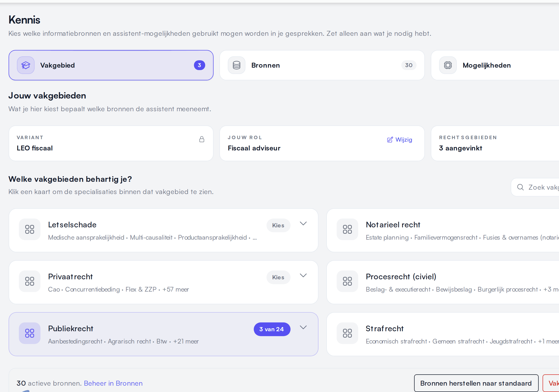Screen dimensions: 559x392
Task: Click the grid icon on Privaatrecht card
Action: (x=30, y=281)
